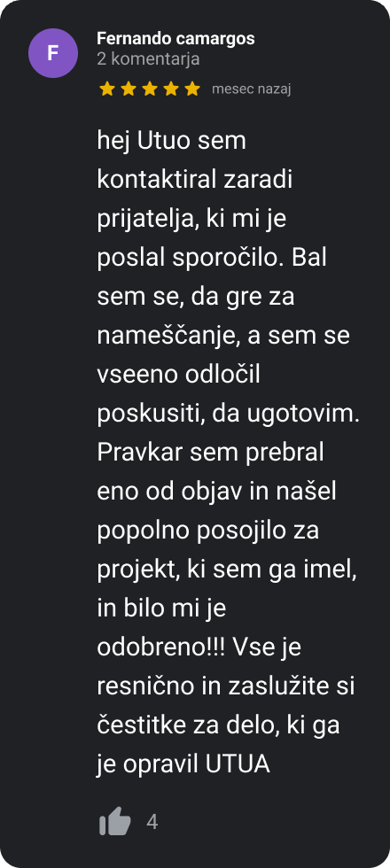This screenshot has height=868, width=390.
Task: Click the word UTUA ending the review
Action: (238, 763)
